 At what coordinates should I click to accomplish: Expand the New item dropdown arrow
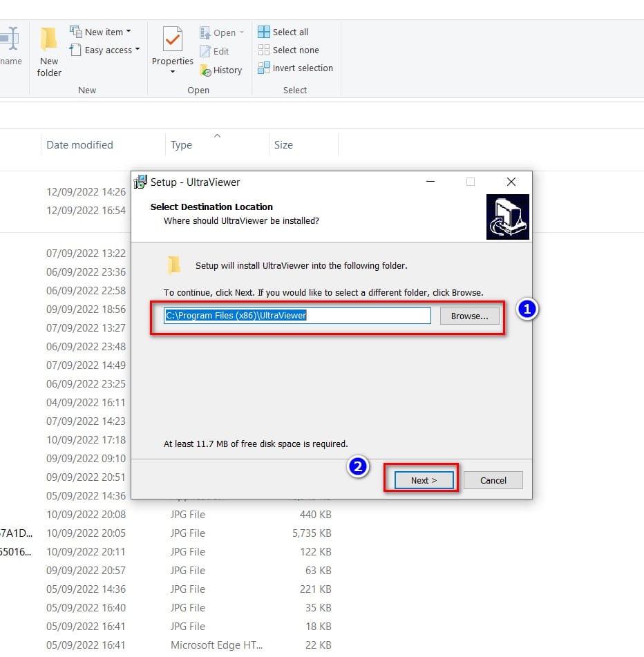129,31
